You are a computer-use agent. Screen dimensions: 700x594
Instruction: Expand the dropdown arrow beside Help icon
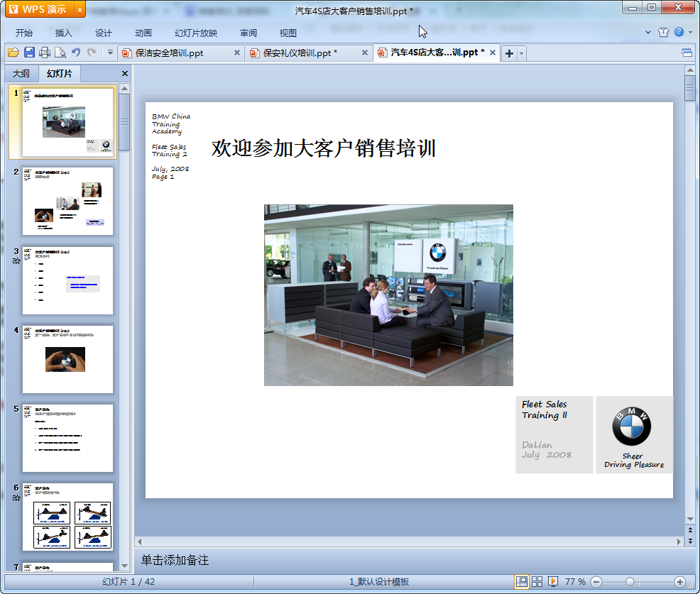(690, 32)
